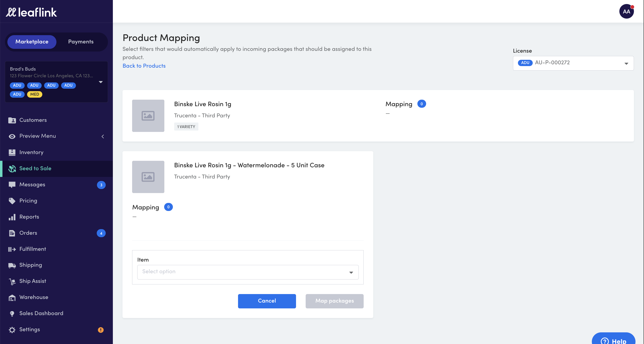Open the License AU-P-000272 dropdown

(573, 63)
